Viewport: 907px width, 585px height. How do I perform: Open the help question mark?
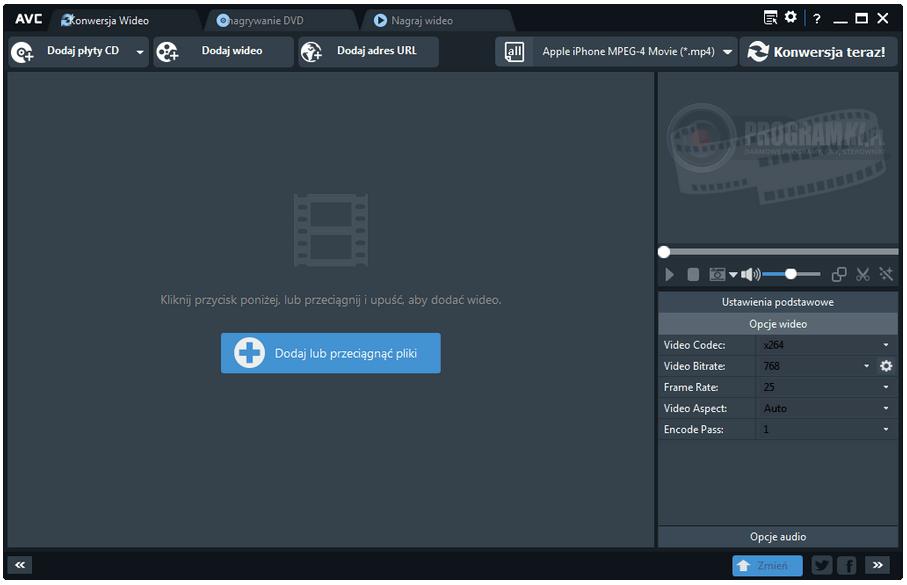[817, 19]
